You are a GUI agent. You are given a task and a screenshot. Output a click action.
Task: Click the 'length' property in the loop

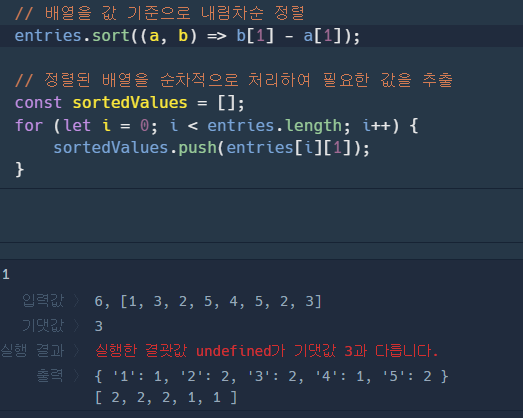pyautogui.click(x=314, y=126)
